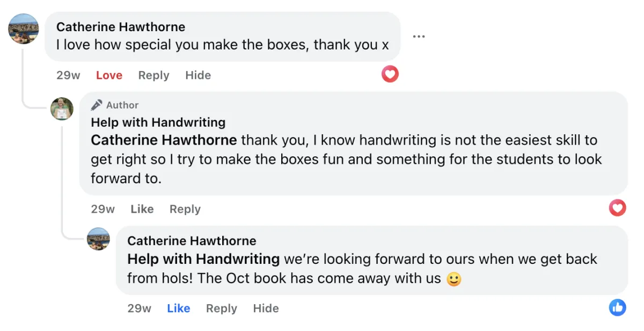This screenshot has height=331, width=644.
Task: Click the Author microphone badge icon
Action: click(x=97, y=105)
